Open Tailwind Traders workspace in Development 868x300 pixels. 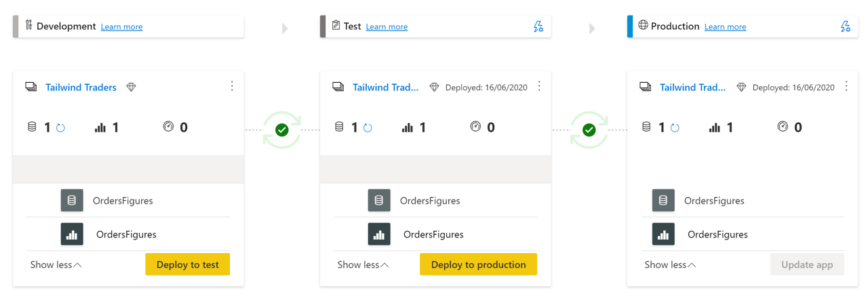coord(81,87)
